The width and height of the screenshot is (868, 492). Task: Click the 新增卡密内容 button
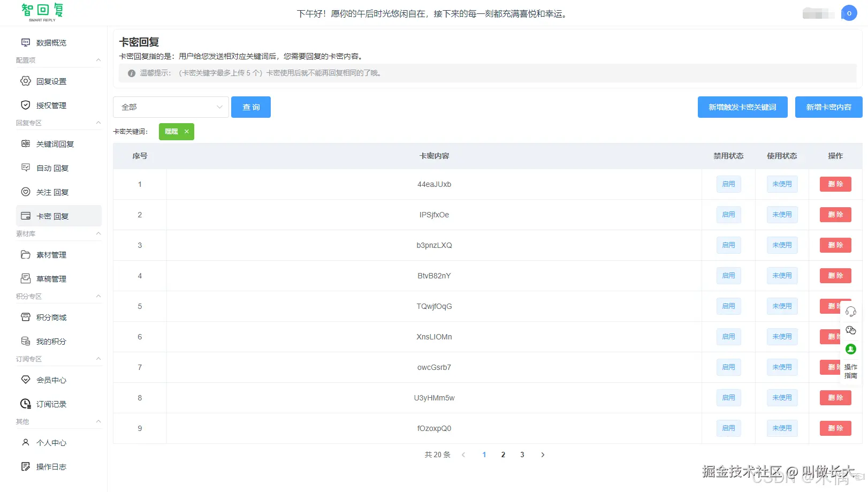tap(828, 107)
